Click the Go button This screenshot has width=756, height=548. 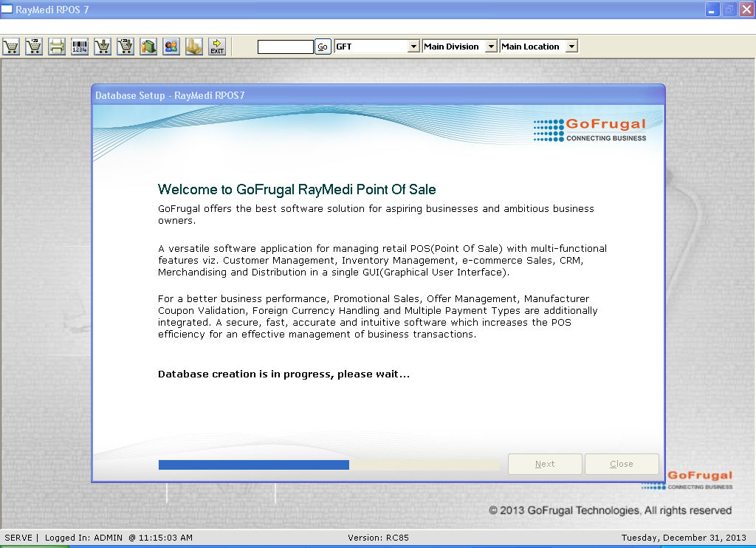click(x=323, y=47)
